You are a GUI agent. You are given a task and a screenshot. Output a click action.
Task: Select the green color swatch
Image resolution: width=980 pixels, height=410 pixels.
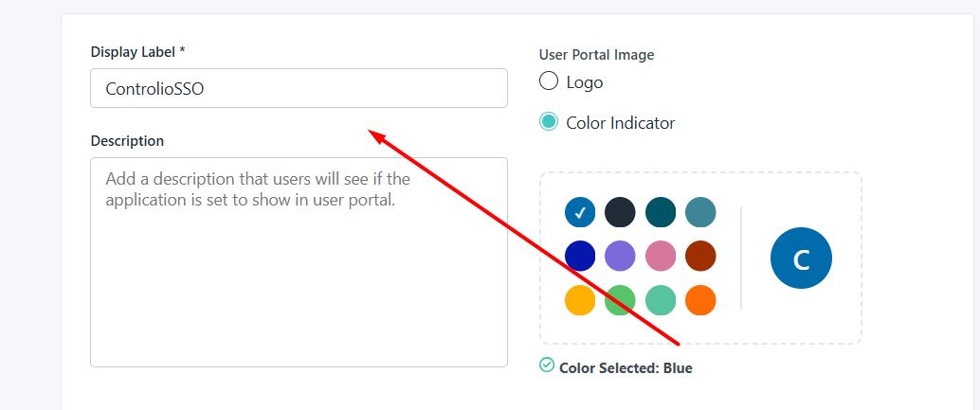coord(620,300)
